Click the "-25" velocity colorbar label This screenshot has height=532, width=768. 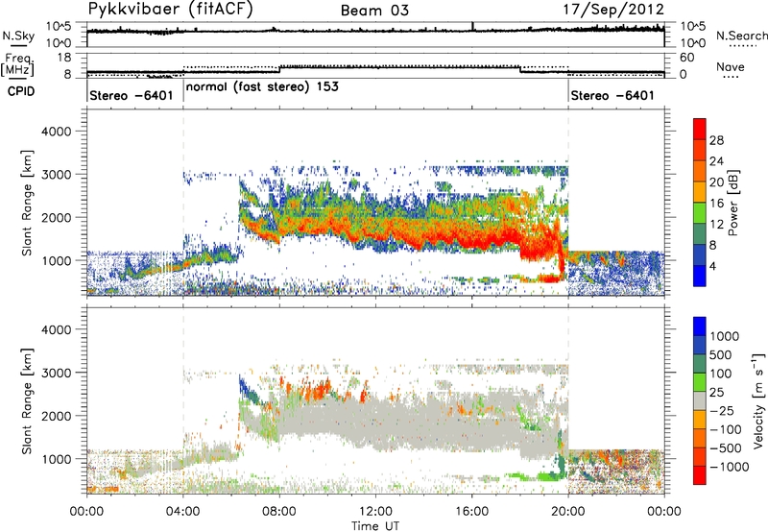click(x=721, y=411)
